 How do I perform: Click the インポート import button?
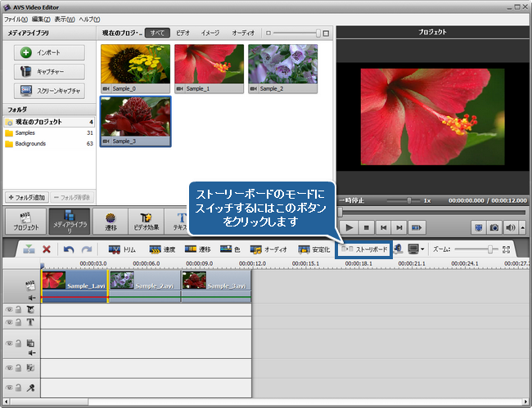pos(49,52)
